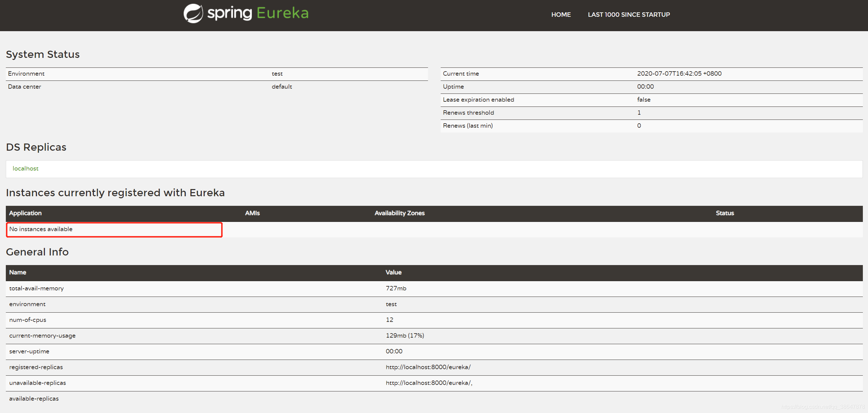
Task: Click the 'Data center' label
Action: click(x=24, y=87)
